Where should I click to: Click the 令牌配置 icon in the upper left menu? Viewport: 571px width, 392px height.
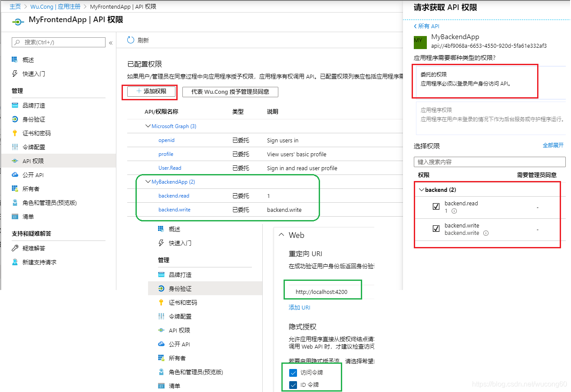click(15, 147)
